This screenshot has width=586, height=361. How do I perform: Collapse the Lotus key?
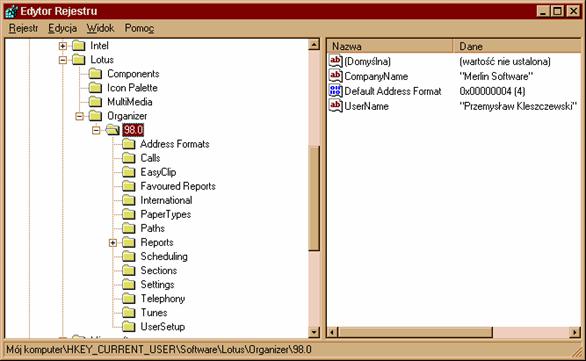pyautogui.click(x=63, y=60)
